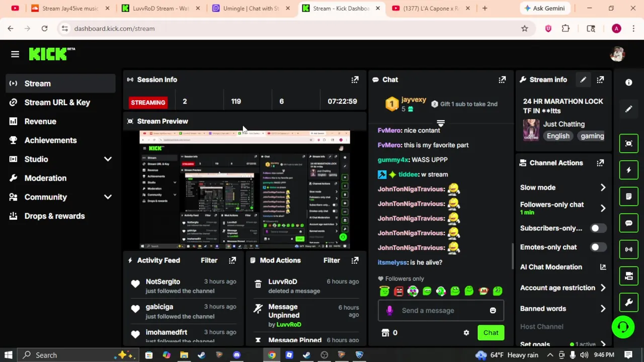Viewport: 644px width, 362px height.
Task: Open the hamburger menu beside the Kick logo
Action: (x=15, y=54)
